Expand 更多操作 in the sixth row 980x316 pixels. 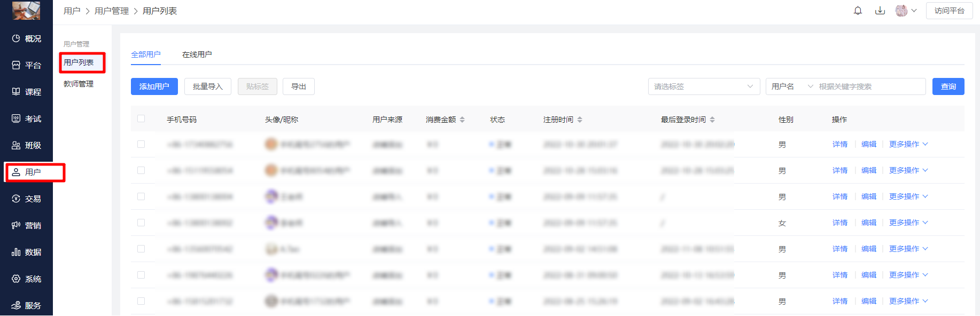tap(908, 275)
